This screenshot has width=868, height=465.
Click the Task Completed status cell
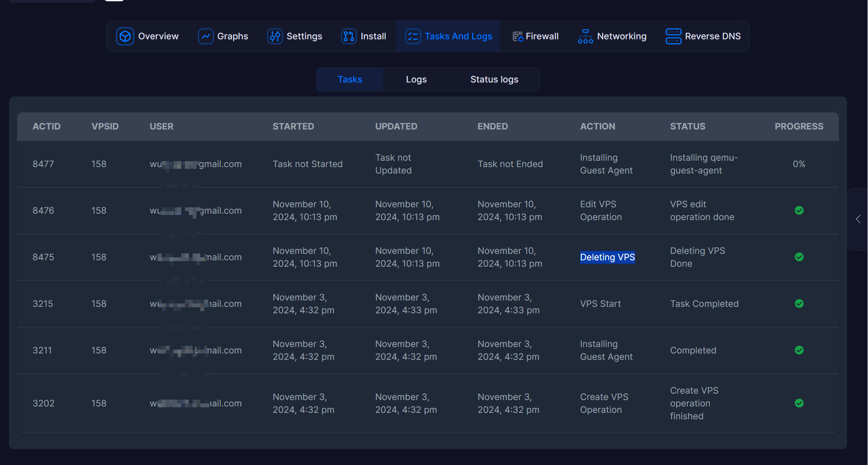click(704, 304)
